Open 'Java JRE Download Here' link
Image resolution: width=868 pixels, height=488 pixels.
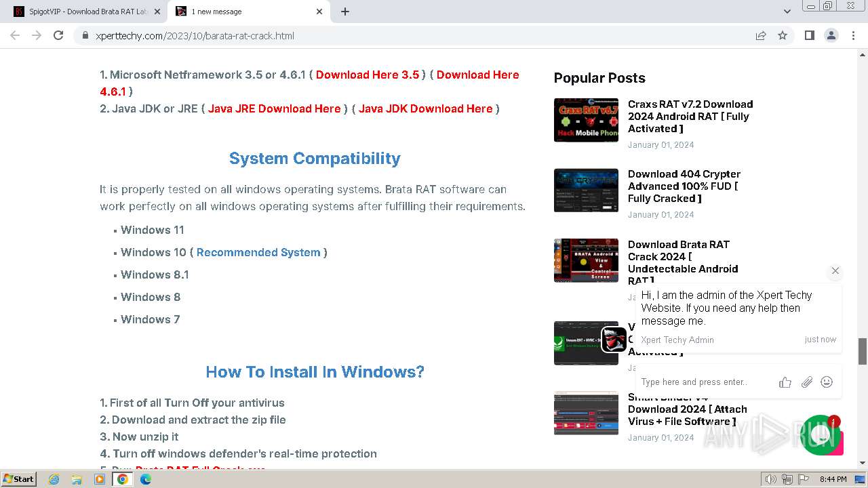(275, 108)
